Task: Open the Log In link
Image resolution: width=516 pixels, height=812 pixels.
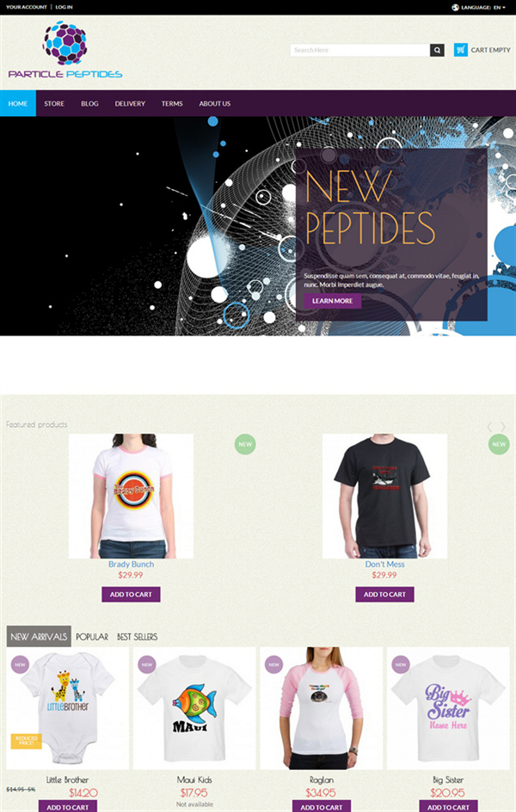Action: pos(64,7)
